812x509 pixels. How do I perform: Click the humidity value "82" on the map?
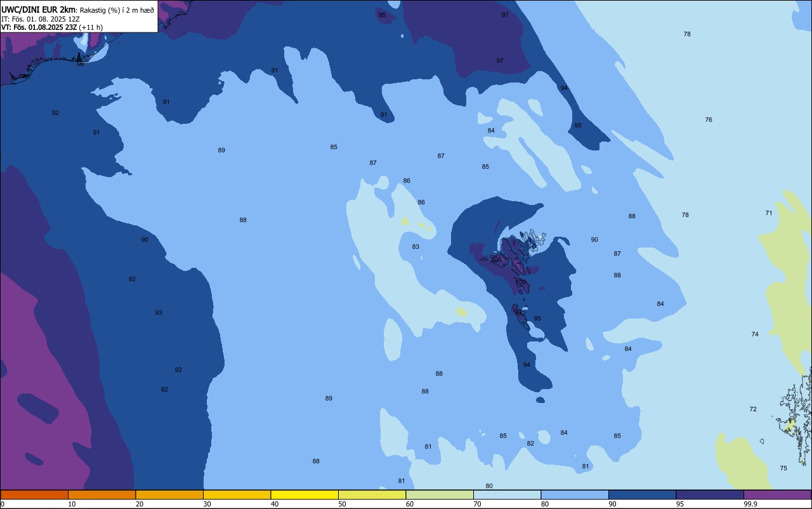pyautogui.click(x=530, y=443)
